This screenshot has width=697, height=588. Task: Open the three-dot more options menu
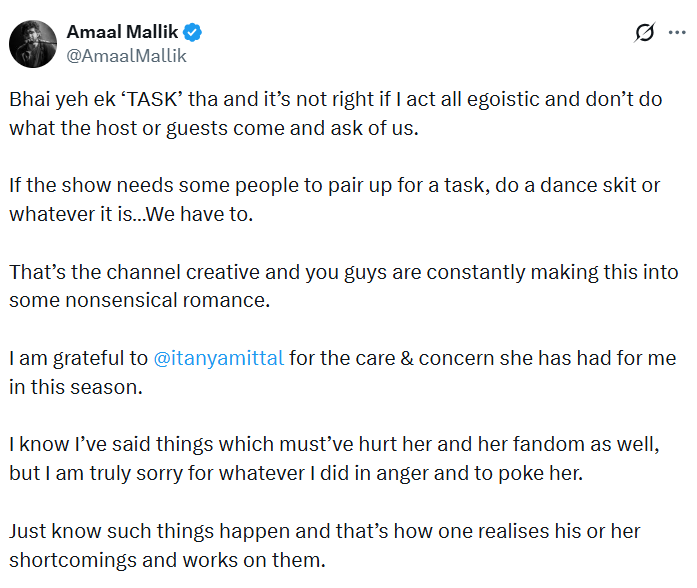pos(678,33)
